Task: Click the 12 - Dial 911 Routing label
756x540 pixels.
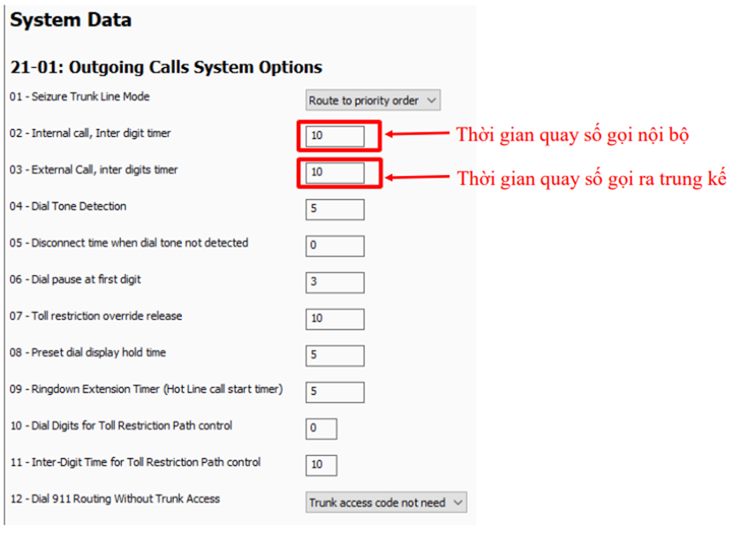Action: (x=114, y=499)
